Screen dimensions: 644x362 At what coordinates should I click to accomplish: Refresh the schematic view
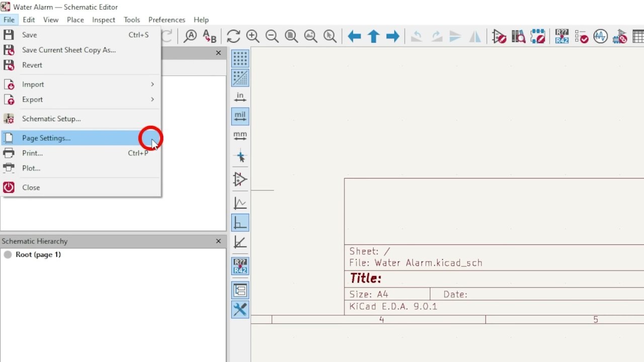click(233, 36)
